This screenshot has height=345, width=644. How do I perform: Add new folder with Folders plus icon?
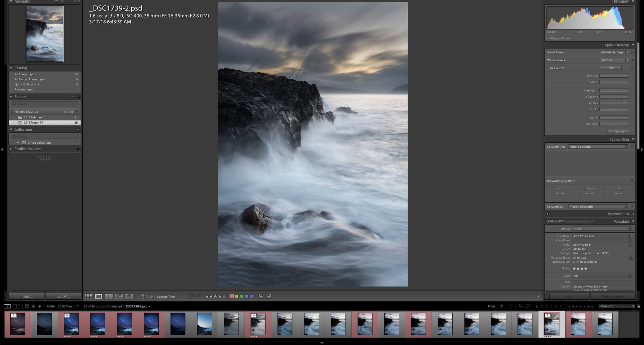[78, 97]
